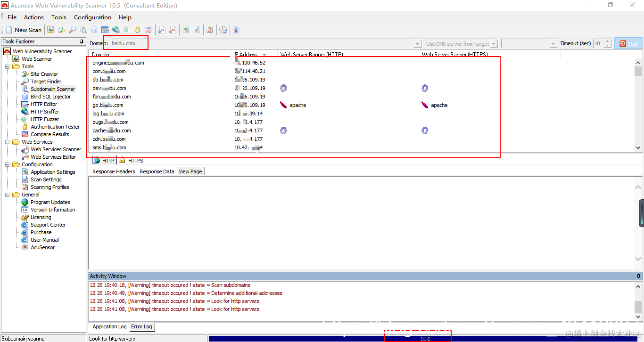644x342 pixels.
Task: Pin the Activity Window panel
Action: 638,276
